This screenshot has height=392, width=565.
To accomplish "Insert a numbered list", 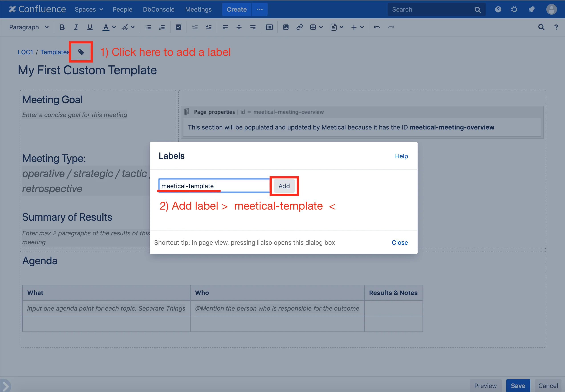I will pyautogui.click(x=162, y=27).
